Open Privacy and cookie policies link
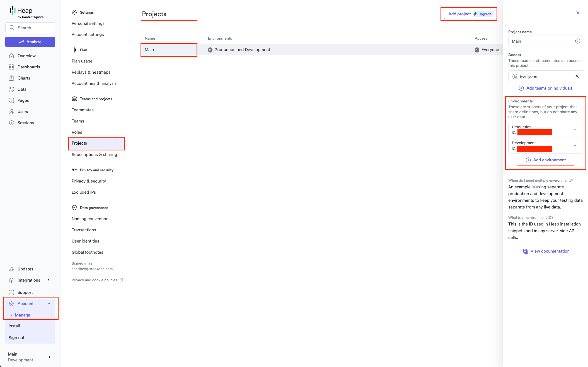 point(94,280)
